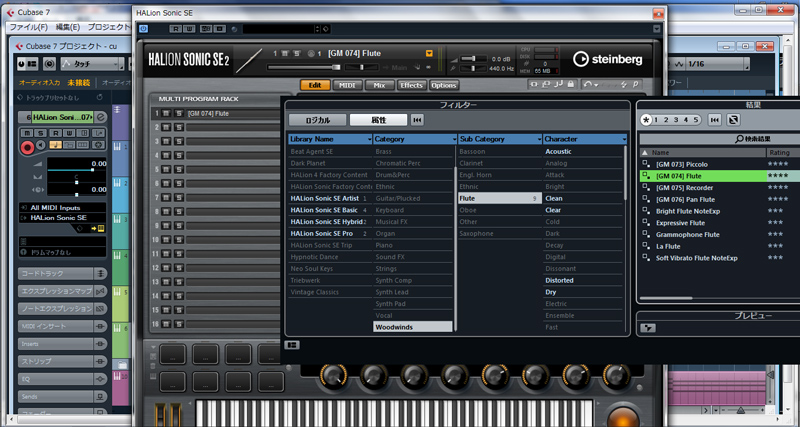Click the lock icon in HALion toolbar
Viewport: 800px width, 427px height.
(570, 84)
